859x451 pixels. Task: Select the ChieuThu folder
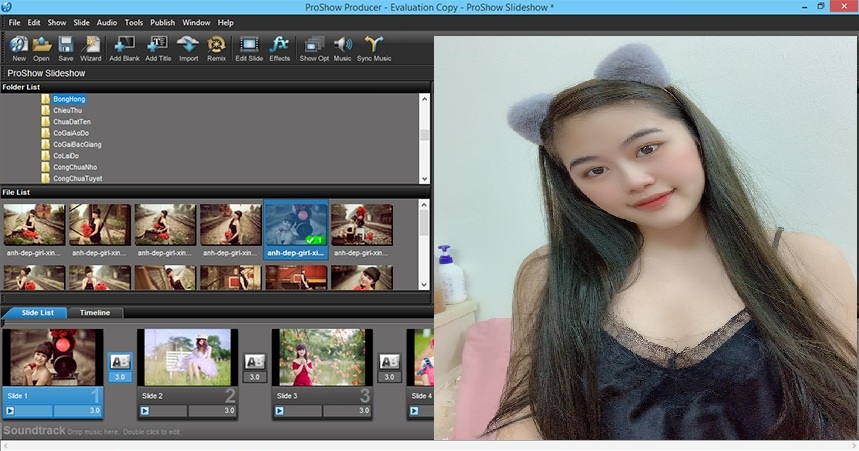[x=67, y=110]
